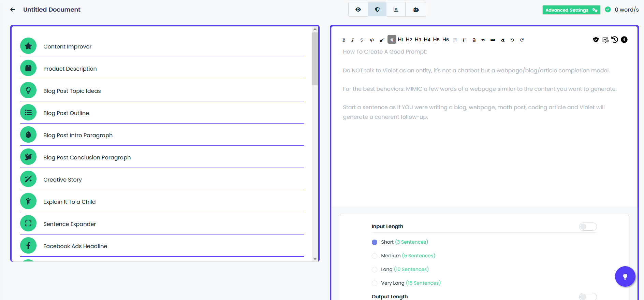This screenshot has height=300, width=644.
Task: Switch to the shield tab
Action: point(377,10)
